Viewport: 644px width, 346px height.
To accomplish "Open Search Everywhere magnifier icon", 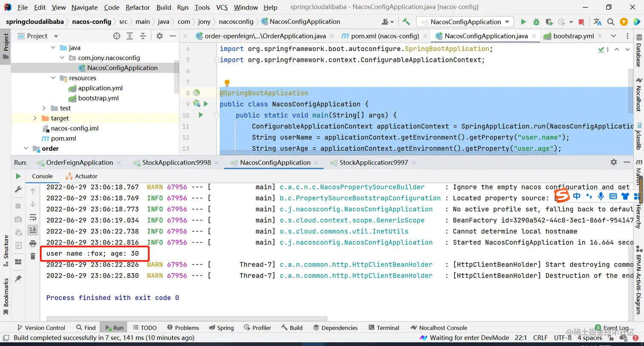I will pyautogui.click(x=611, y=22).
